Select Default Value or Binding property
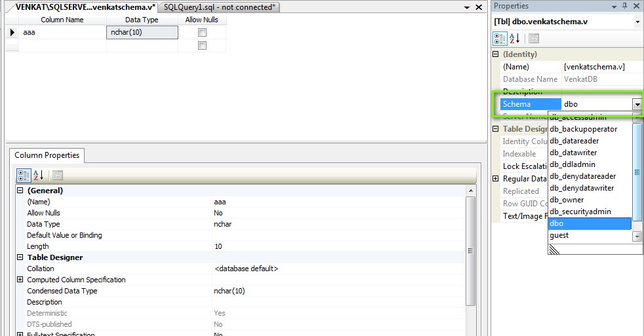This screenshot has width=644, height=336. tap(64, 235)
